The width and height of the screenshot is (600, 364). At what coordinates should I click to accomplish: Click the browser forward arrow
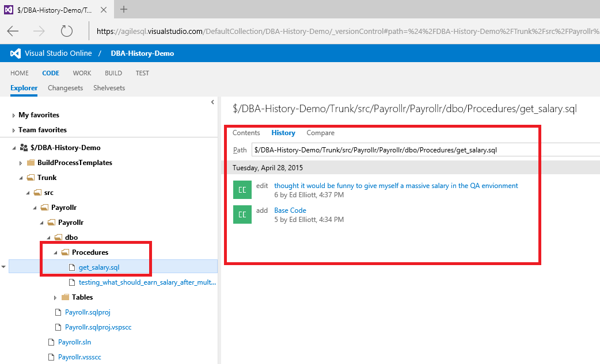[x=39, y=31]
